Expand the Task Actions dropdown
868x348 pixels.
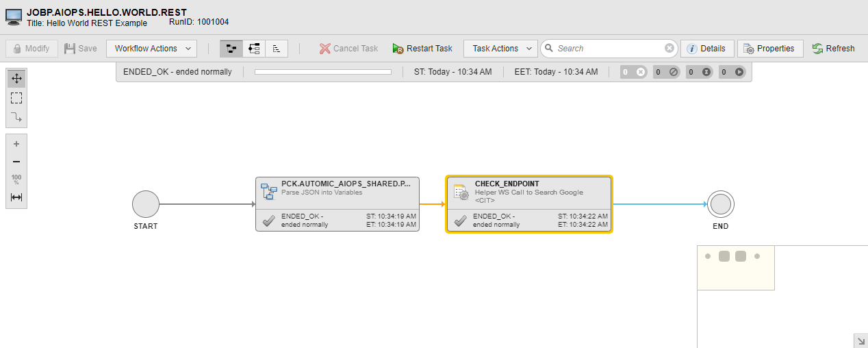tap(500, 49)
